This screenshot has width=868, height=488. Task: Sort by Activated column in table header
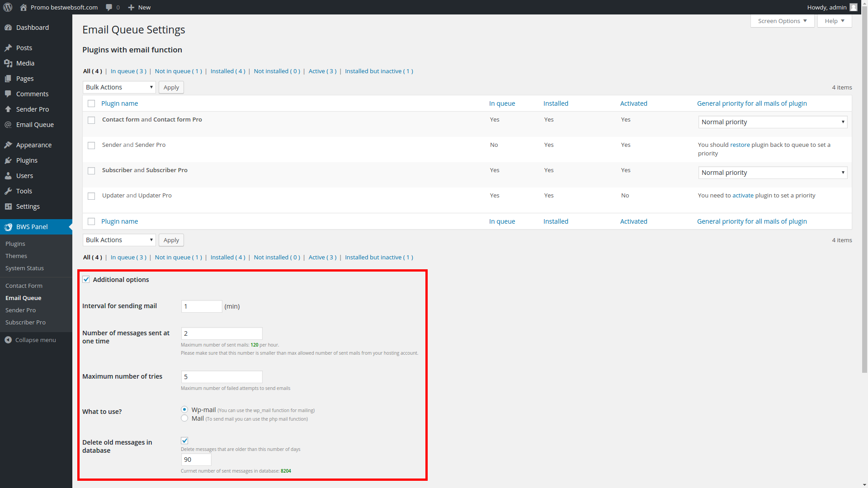[633, 103]
